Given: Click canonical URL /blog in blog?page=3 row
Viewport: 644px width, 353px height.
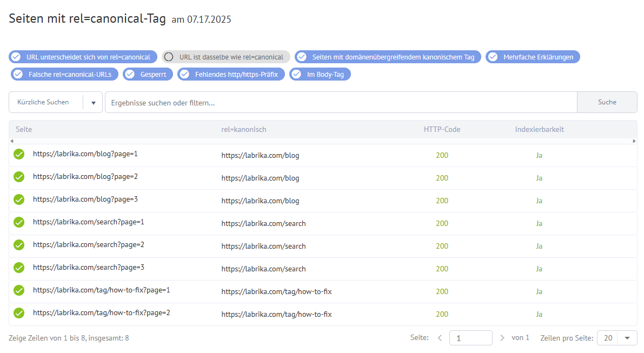Looking at the screenshot, I should click(x=260, y=201).
